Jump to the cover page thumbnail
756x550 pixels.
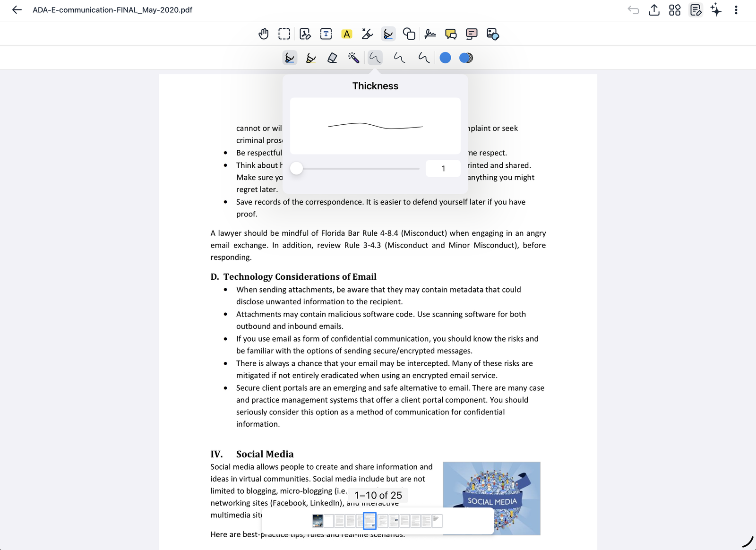pyautogui.click(x=318, y=521)
